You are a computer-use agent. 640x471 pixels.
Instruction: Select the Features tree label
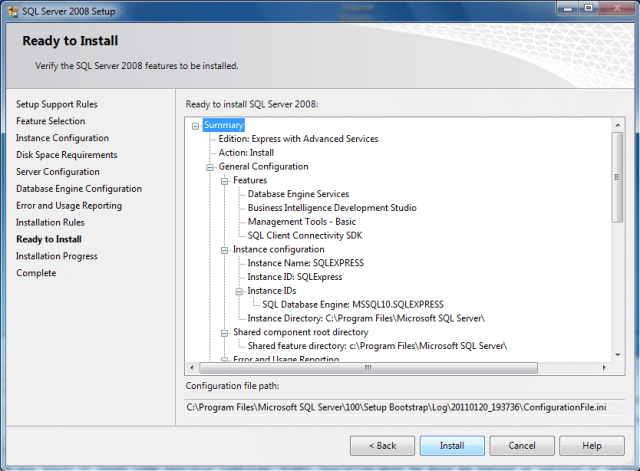[x=250, y=180]
